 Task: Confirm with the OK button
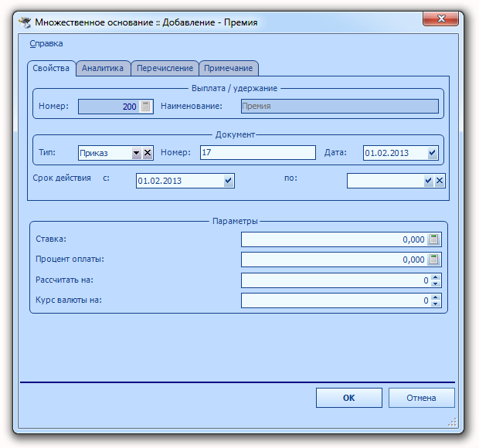coord(349,398)
